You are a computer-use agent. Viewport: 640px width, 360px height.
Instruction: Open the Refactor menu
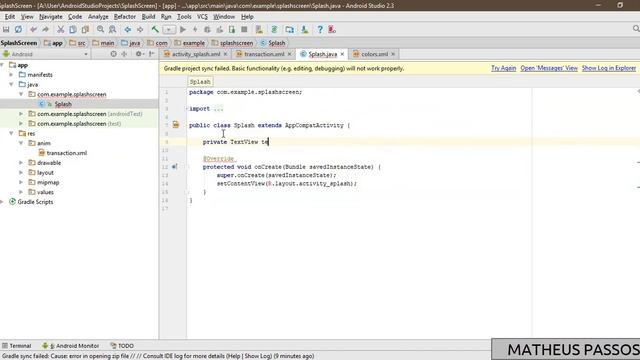tap(124, 17)
